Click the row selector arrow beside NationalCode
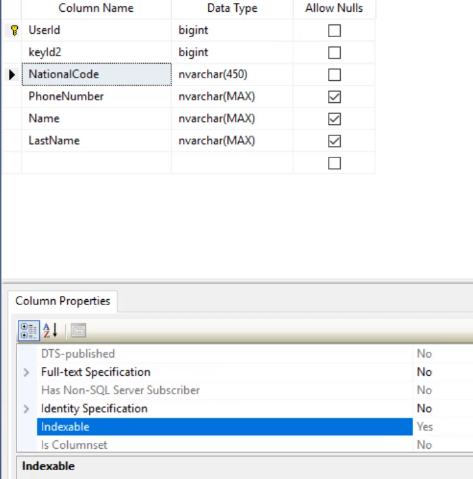Image resolution: width=473 pixels, height=479 pixels. pos(12,75)
